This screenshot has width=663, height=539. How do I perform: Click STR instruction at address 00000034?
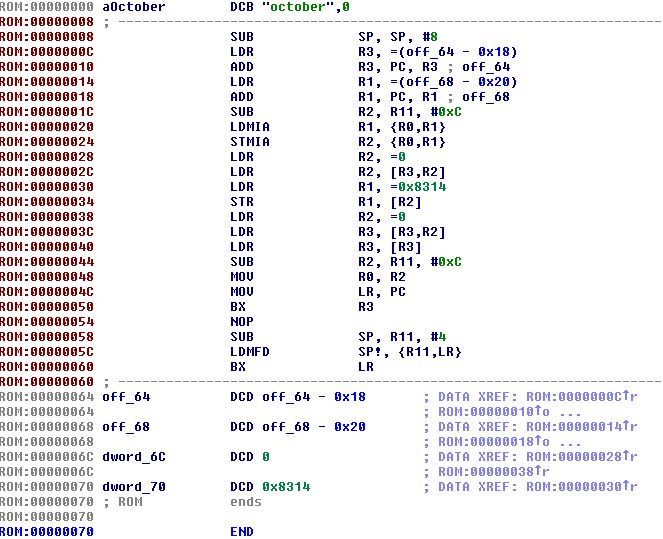[x=242, y=202]
